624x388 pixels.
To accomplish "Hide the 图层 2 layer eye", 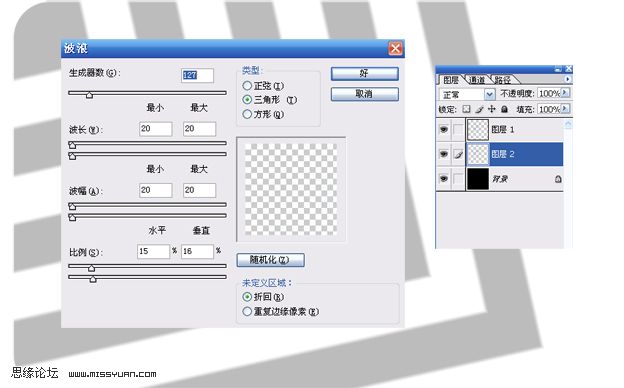I will tap(444, 154).
